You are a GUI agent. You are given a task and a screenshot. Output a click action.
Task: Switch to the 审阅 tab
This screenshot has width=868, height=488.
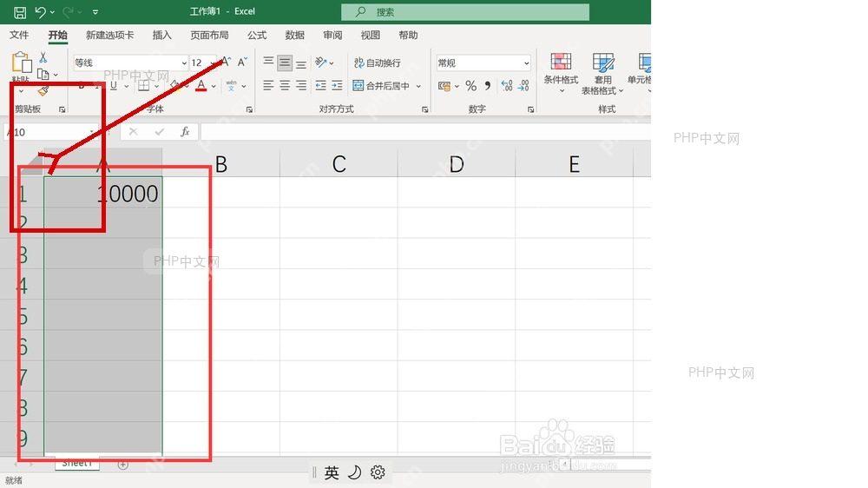(x=332, y=35)
